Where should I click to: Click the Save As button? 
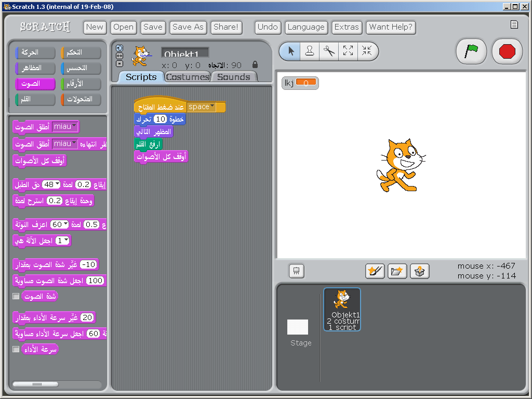pyautogui.click(x=188, y=27)
